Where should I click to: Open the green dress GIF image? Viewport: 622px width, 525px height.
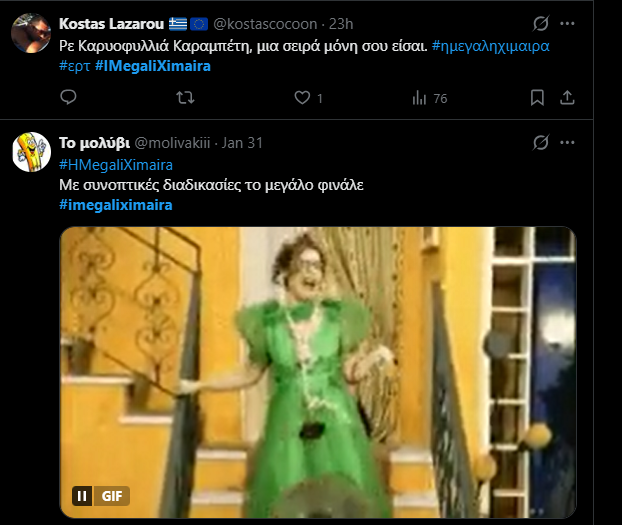coord(318,372)
